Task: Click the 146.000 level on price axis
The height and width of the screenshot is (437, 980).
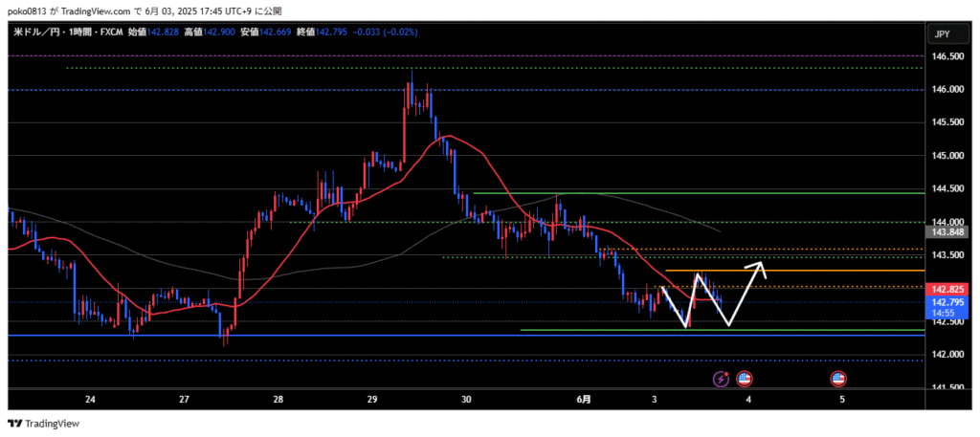Action: tap(947, 90)
